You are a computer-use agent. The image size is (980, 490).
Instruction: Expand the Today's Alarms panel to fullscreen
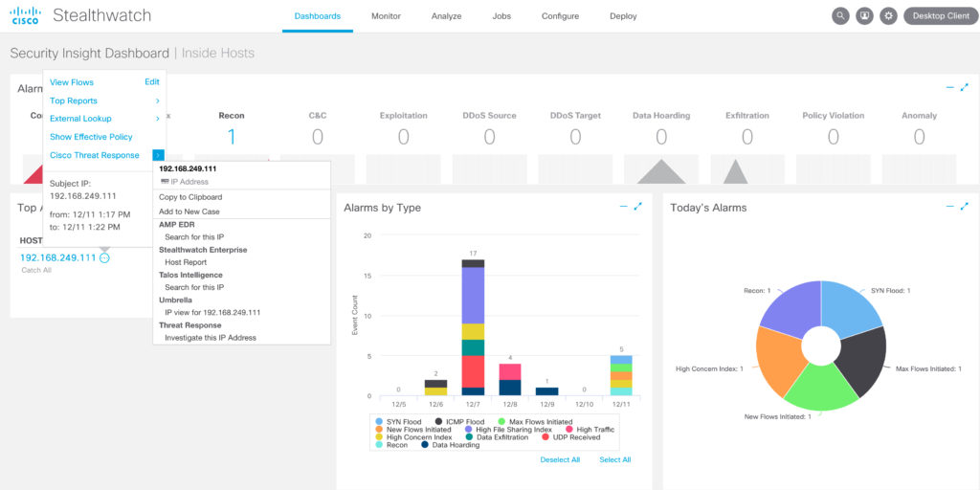point(965,207)
